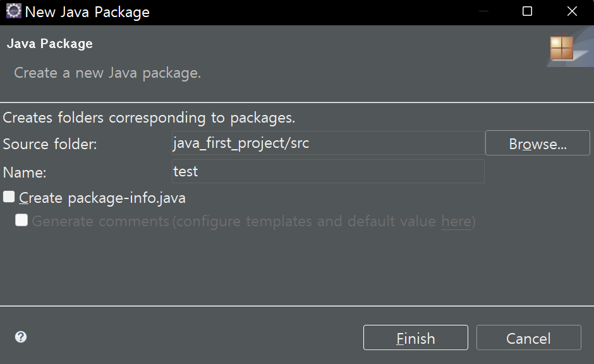Click the 'New Java Package' title bar text
The image size is (594, 364).
pyautogui.click(x=87, y=12)
